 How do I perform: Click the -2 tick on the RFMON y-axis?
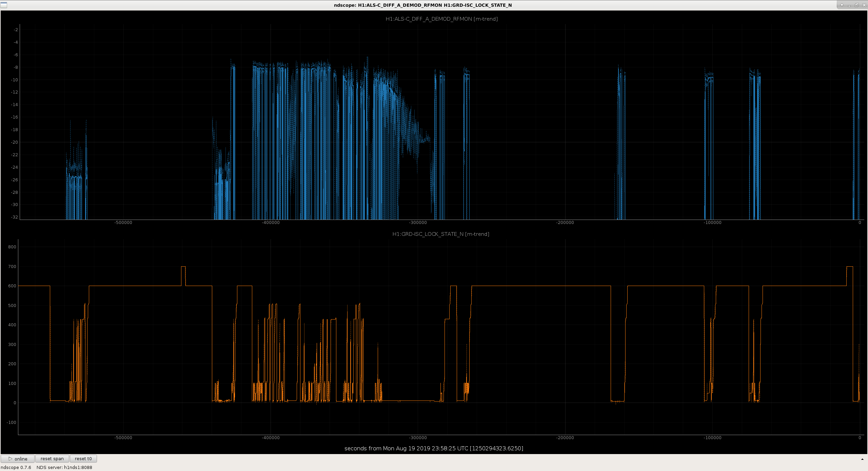pyautogui.click(x=16, y=30)
